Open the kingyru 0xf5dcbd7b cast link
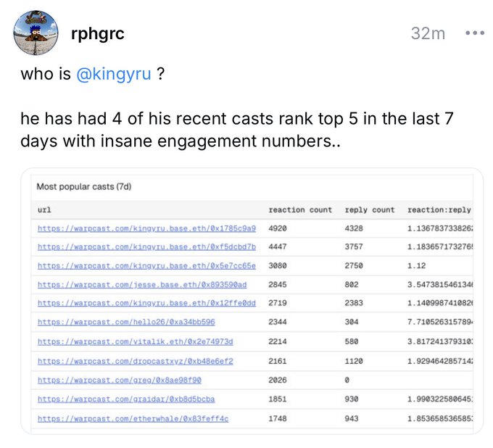This screenshot has height=448, width=493. click(x=146, y=247)
